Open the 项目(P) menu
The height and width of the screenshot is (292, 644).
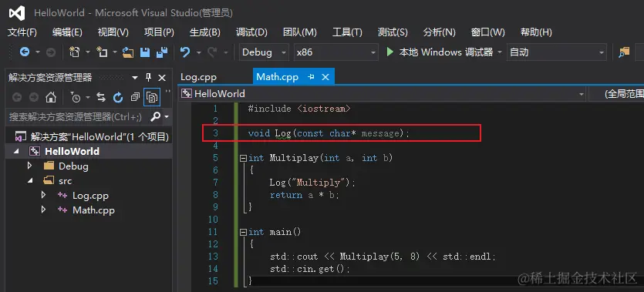tap(159, 32)
